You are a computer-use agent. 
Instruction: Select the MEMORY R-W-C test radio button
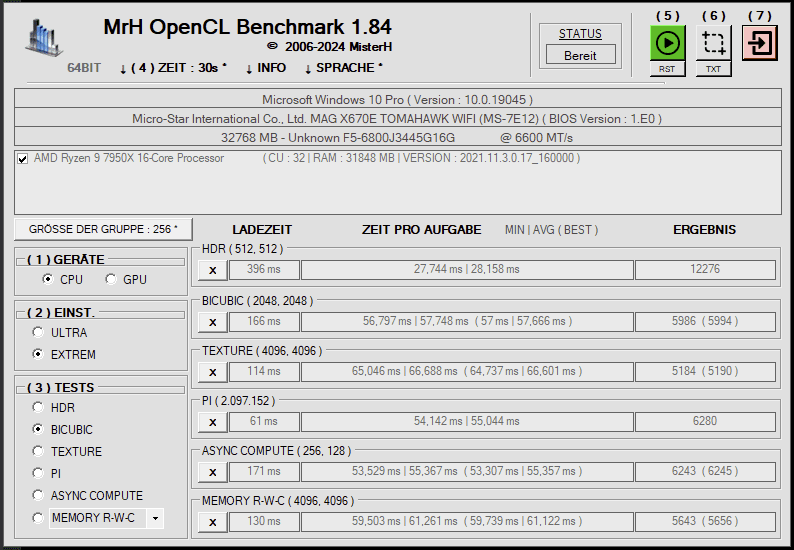coord(38,518)
